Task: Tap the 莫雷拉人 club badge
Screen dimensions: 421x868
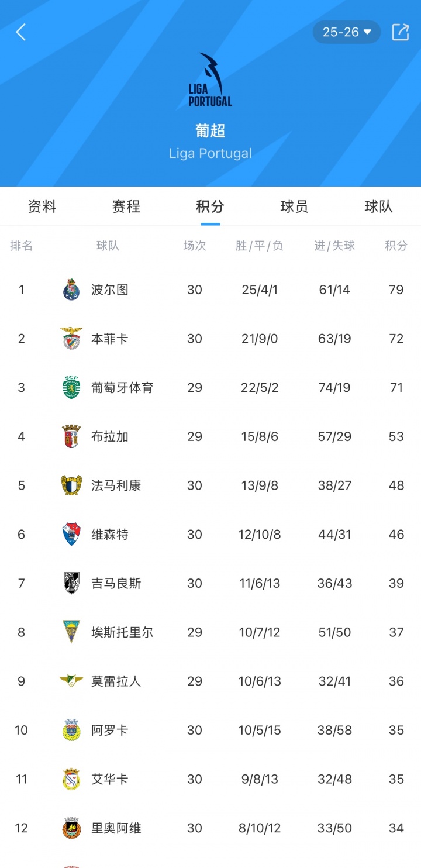Action: point(71,681)
